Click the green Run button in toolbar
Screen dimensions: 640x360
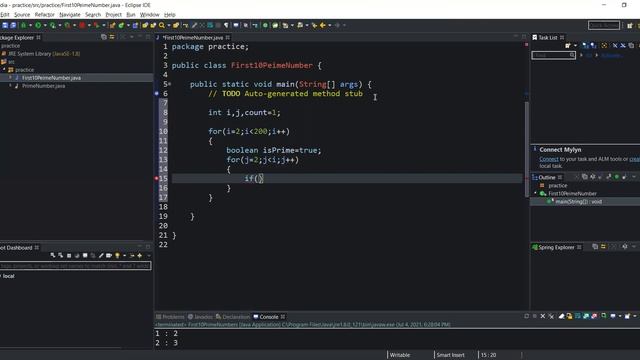[38, 25]
